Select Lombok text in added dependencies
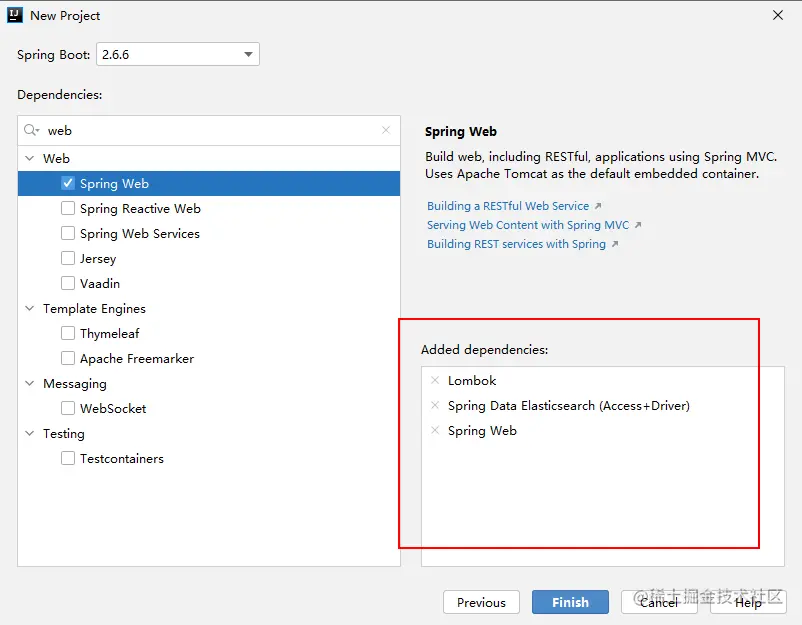This screenshot has height=625, width=802. coord(472,380)
